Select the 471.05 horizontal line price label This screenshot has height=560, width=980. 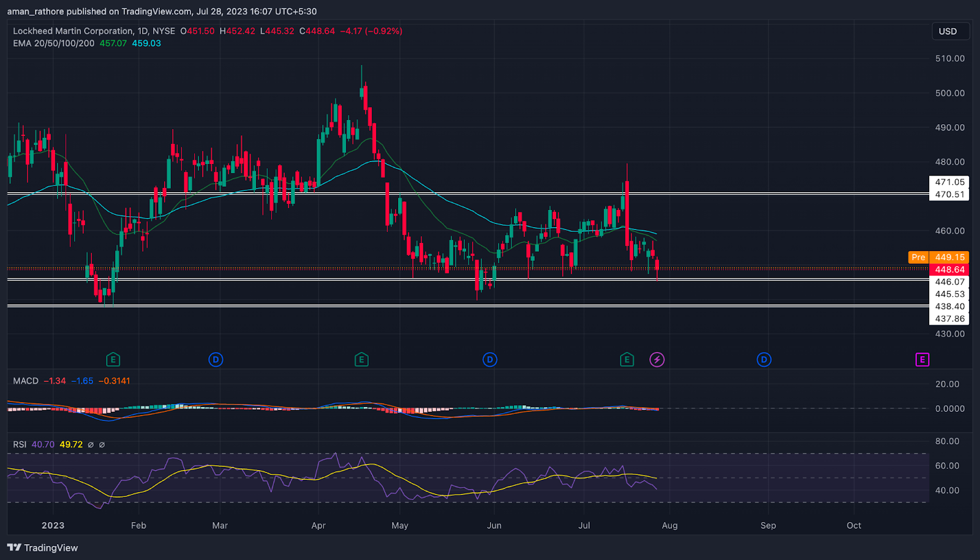tap(949, 182)
